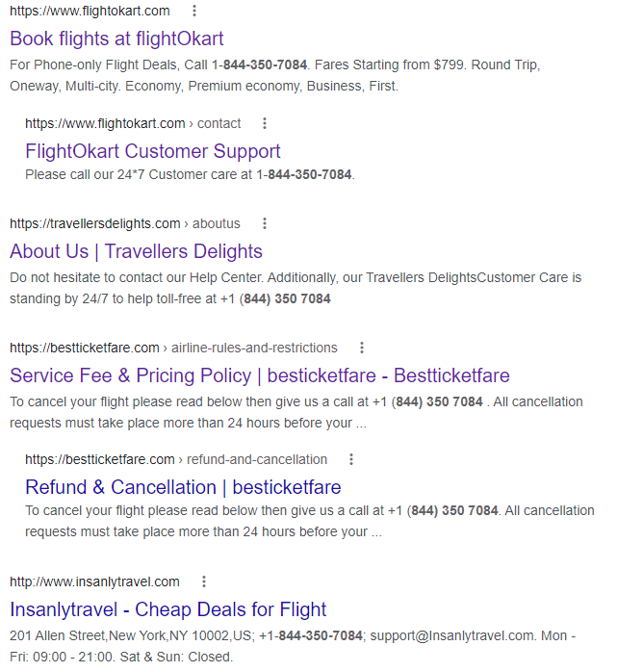Image resolution: width=617 pixels, height=672 pixels.
Task: Open 'Refund & Cancellation | besticketfare' link
Action: (x=183, y=487)
